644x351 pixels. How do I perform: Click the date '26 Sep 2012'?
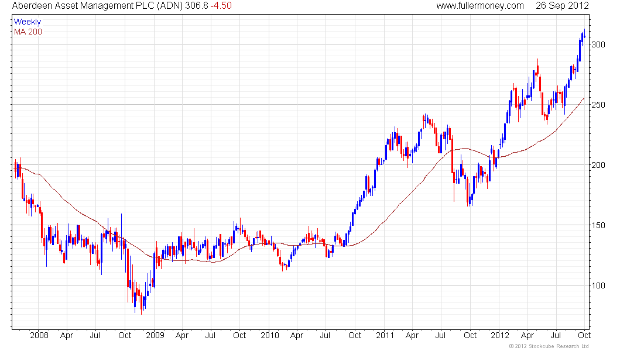[x=562, y=6]
